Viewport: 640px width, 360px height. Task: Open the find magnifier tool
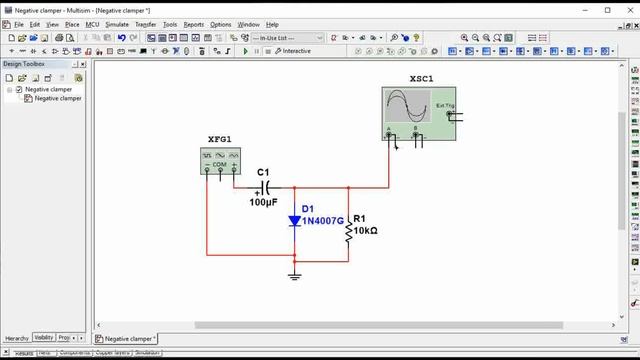(394, 38)
